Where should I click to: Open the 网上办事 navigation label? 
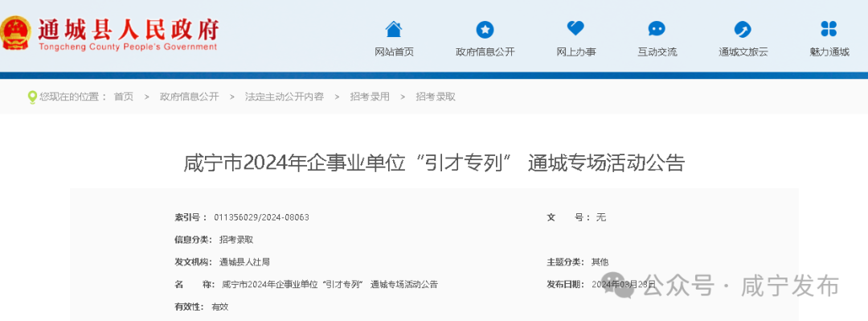(x=576, y=52)
